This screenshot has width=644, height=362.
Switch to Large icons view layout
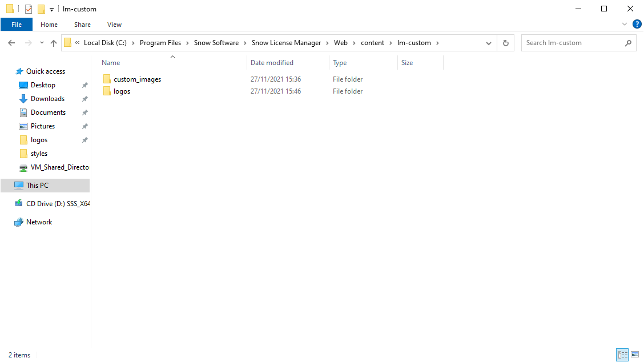[x=634, y=355]
